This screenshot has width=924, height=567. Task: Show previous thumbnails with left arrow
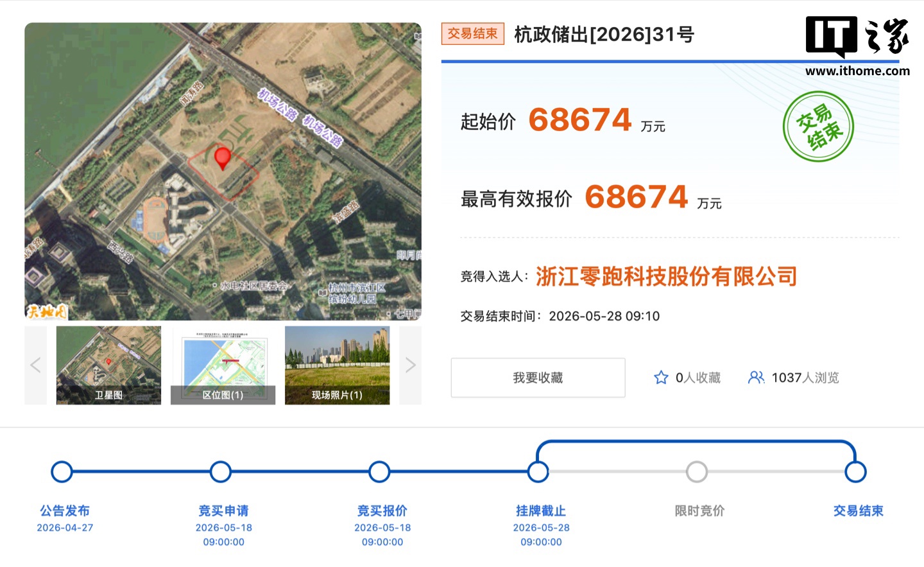tap(35, 365)
